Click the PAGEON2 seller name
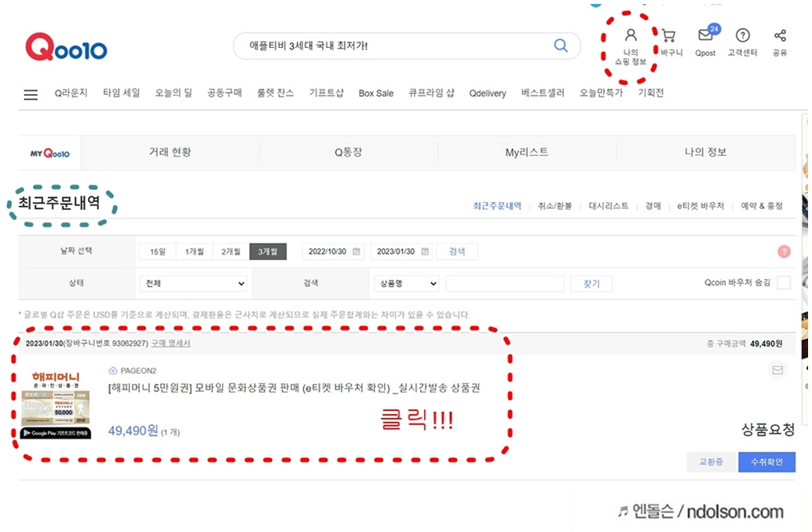 tap(138, 370)
